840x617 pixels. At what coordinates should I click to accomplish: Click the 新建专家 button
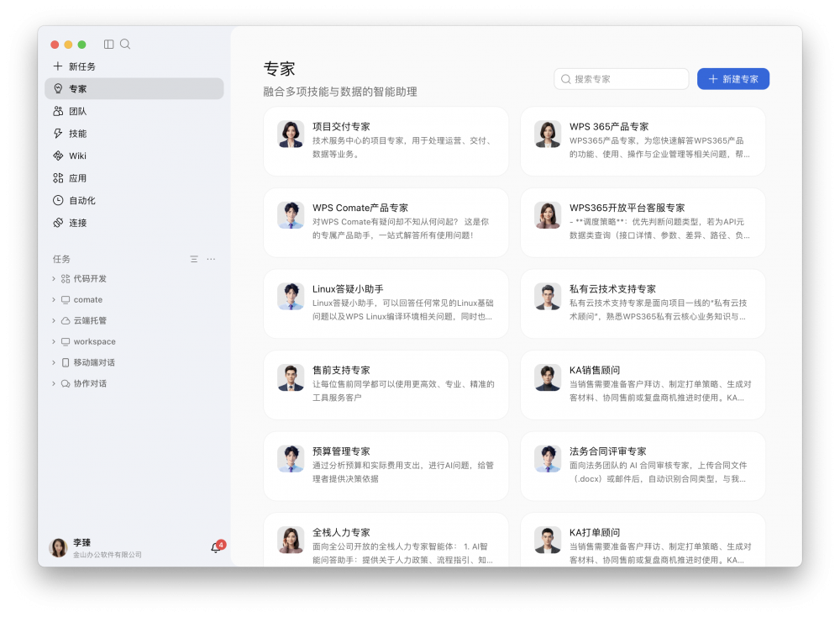click(x=732, y=79)
